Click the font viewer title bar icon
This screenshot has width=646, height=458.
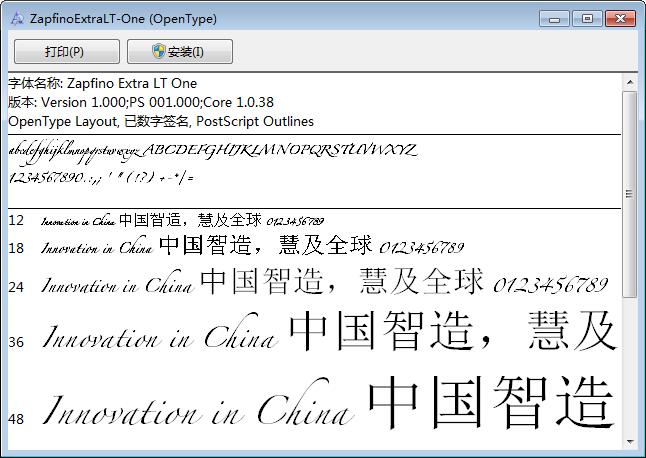pyautogui.click(x=17, y=19)
